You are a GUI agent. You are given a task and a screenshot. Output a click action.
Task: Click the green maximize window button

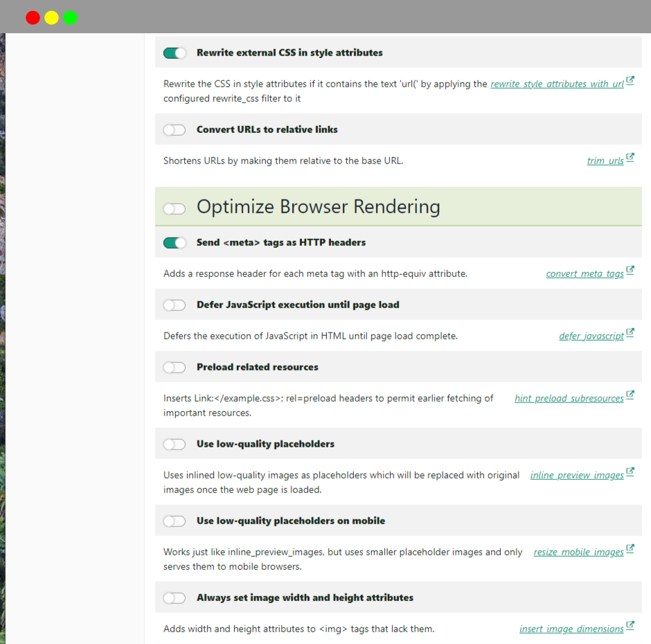click(x=70, y=18)
